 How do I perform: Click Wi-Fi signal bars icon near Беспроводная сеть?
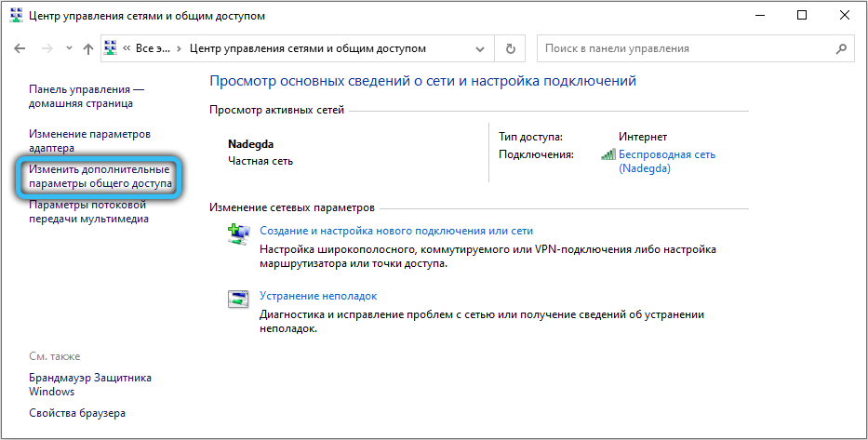coord(608,155)
